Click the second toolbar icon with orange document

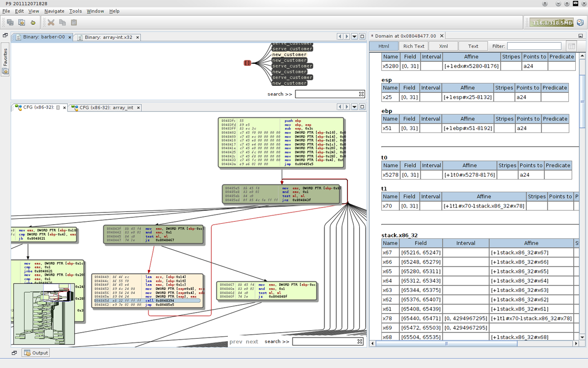pos(22,22)
